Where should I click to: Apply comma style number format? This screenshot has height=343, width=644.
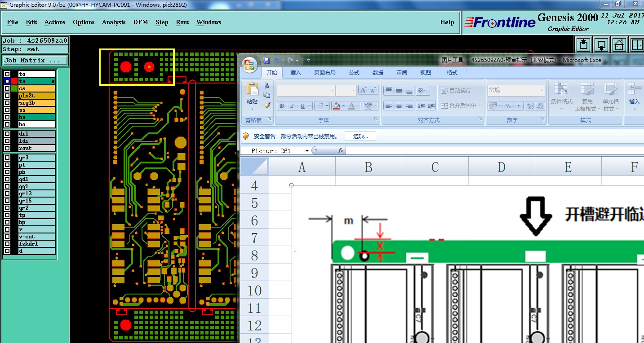pos(518,106)
